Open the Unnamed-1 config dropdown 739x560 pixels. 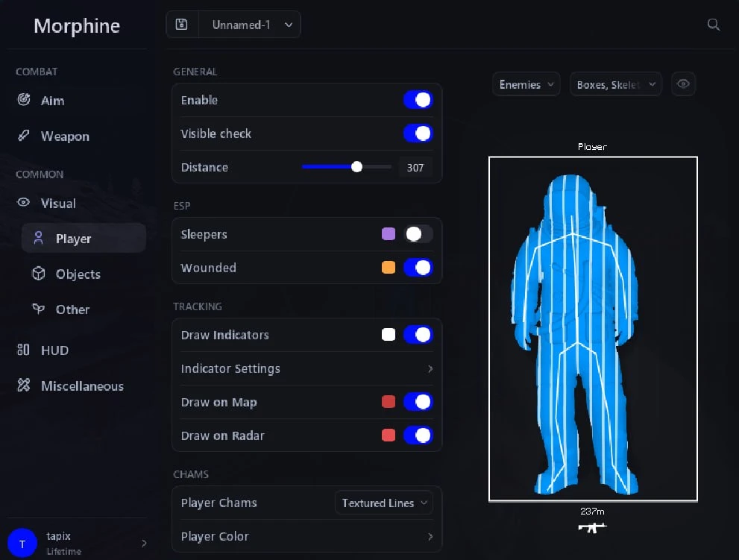[250, 25]
